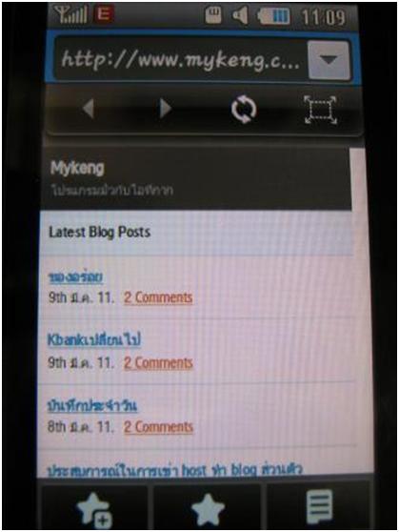The width and height of the screenshot is (399, 532).
Task: Focus the mykeng address bar
Action: (180, 60)
